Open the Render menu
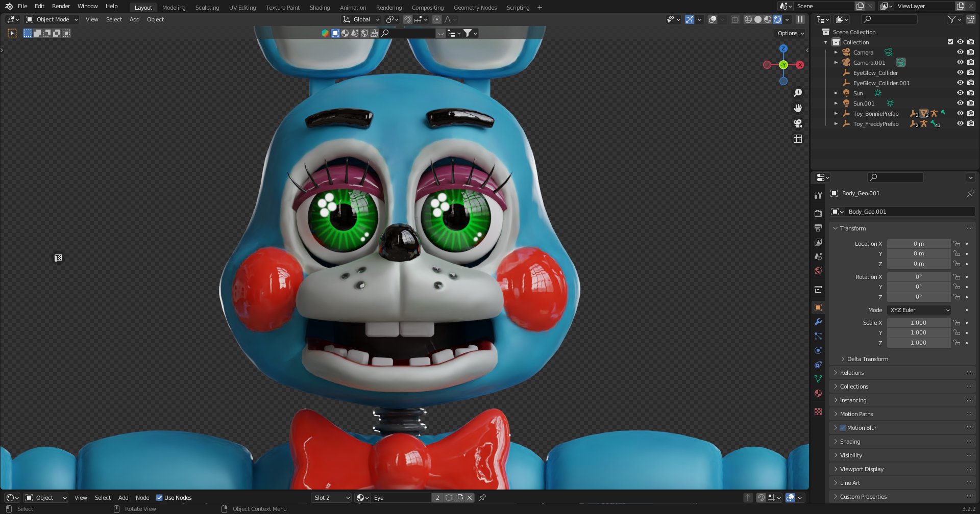Screen dimensions: 980x514 61,6
